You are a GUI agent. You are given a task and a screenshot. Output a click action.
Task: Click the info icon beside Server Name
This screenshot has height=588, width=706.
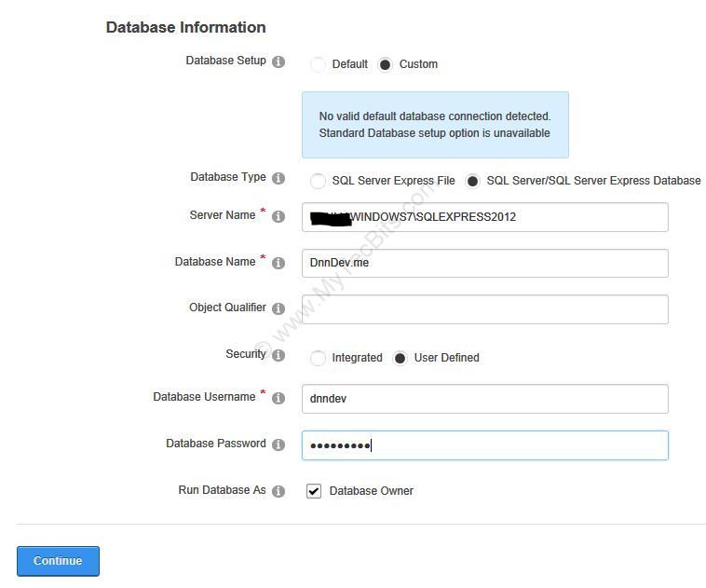tap(278, 217)
